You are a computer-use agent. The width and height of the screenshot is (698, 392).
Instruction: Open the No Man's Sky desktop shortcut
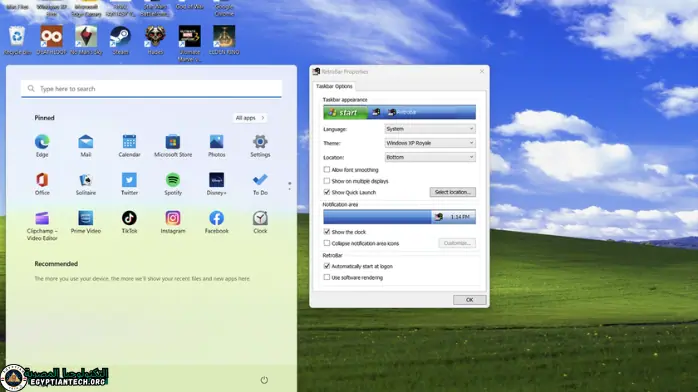pyautogui.click(x=86, y=40)
